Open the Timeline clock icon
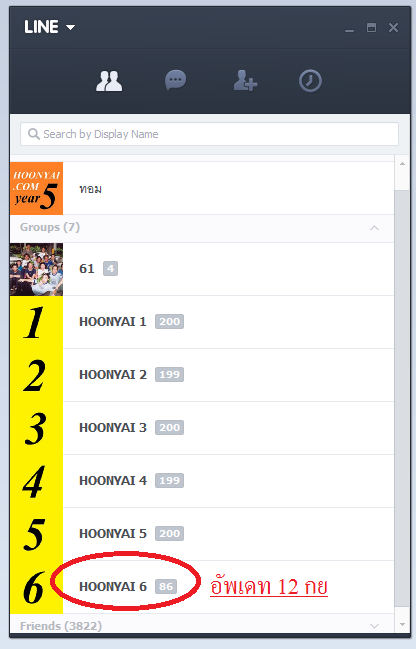The width and height of the screenshot is (416, 649). click(x=310, y=81)
